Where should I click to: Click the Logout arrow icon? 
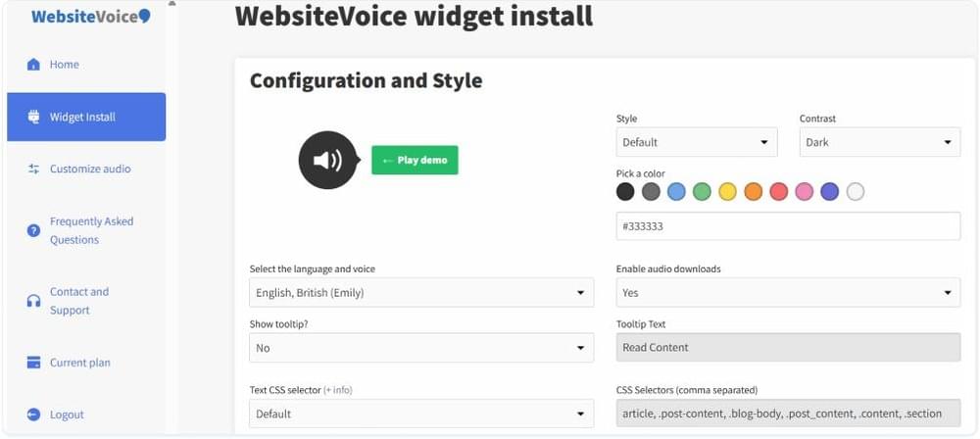pyautogui.click(x=33, y=415)
